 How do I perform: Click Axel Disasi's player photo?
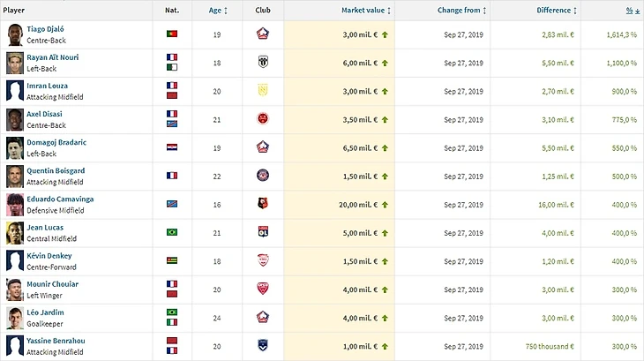[x=14, y=119]
